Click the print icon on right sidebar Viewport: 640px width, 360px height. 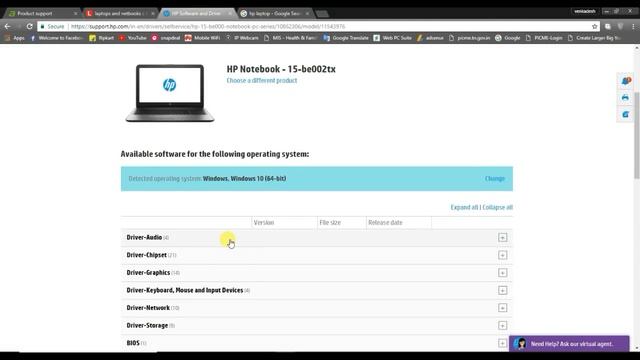pos(625,98)
